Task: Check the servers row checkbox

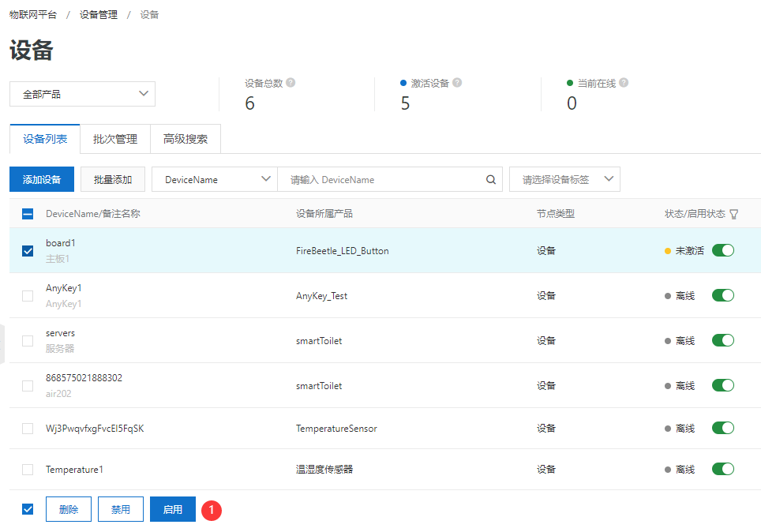Action: pyautogui.click(x=28, y=341)
